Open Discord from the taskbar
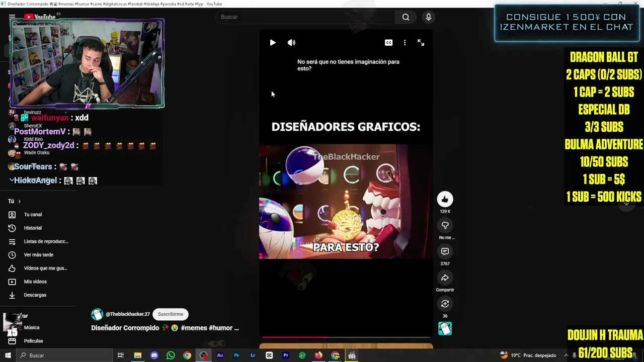Screen dimensions: 644x362 pos(154,355)
